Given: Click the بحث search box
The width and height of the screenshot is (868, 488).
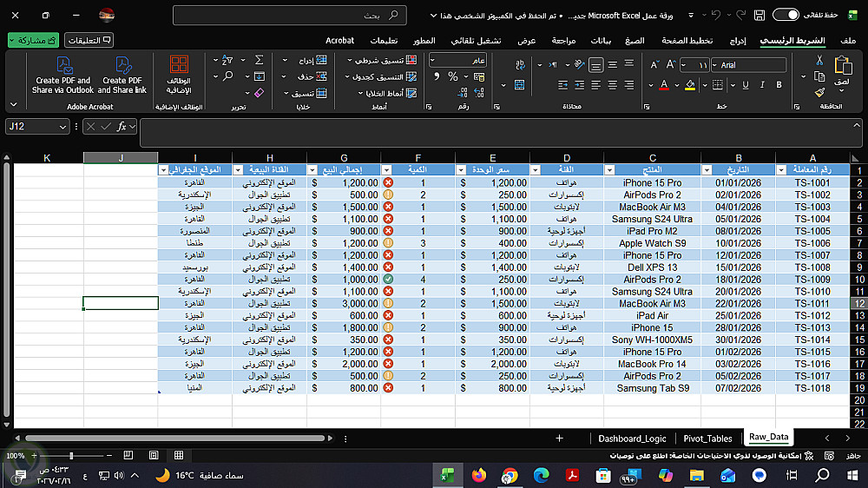Looking at the screenshot, I should (x=290, y=15).
